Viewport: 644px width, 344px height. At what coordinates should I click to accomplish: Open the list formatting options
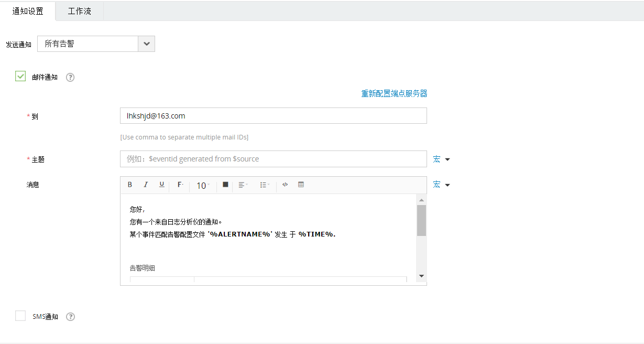(x=265, y=185)
